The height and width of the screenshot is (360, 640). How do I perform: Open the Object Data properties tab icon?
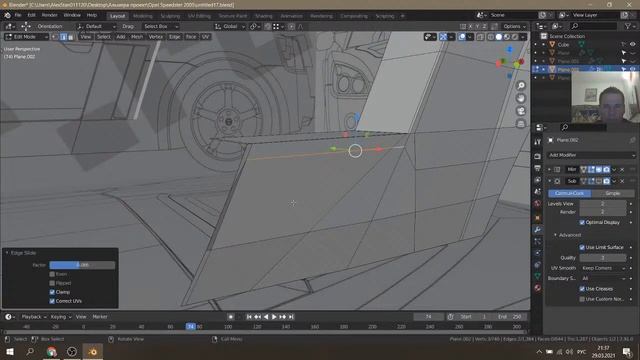click(537, 276)
